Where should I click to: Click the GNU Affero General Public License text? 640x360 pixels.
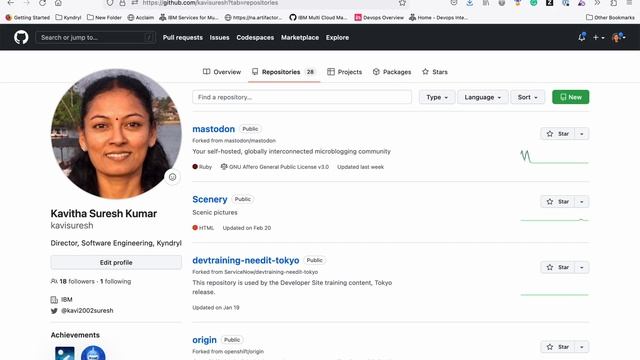coord(279,167)
